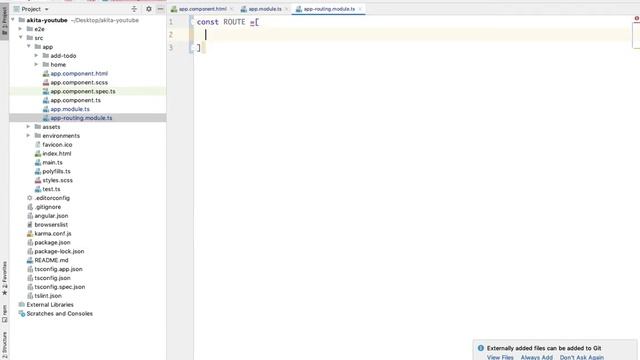Click the .editorconfig file icon
Viewport: 640px width, 360px height.
tap(30, 198)
